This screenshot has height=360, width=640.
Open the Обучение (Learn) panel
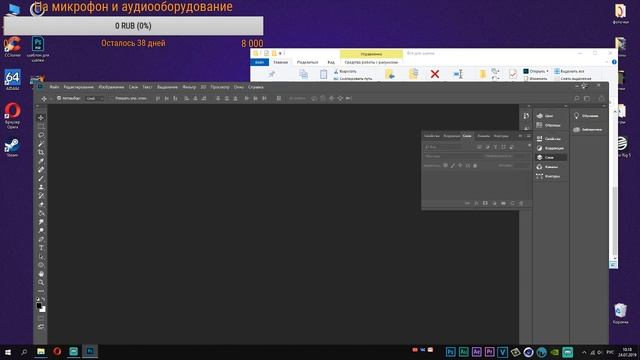pos(586,116)
